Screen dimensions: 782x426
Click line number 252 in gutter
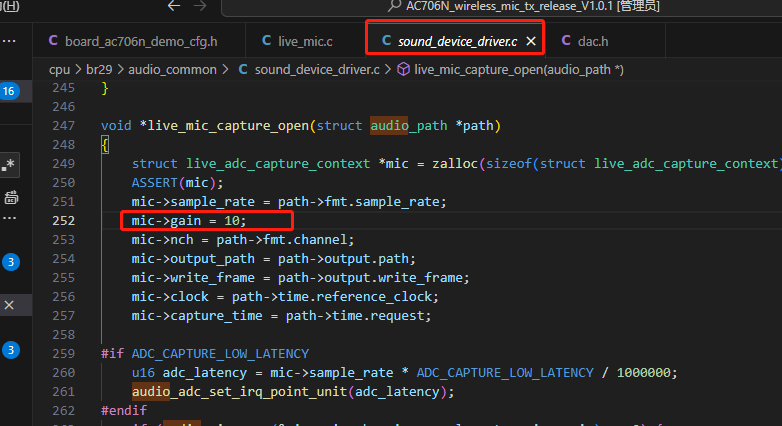click(63, 220)
